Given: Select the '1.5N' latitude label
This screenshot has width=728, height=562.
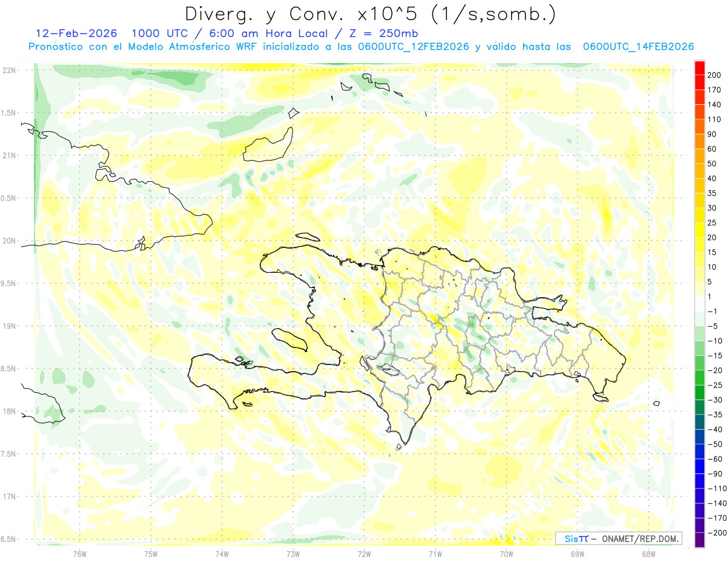Looking at the screenshot, I should (x=9, y=113).
